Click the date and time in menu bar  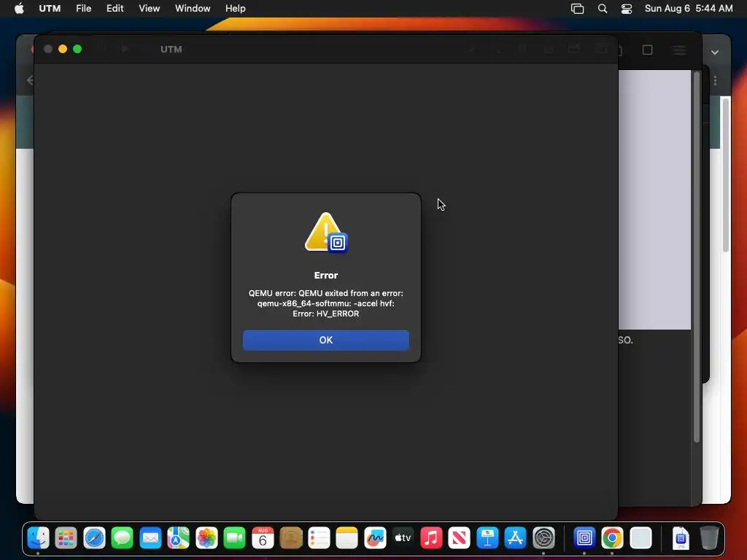point(689,9)
